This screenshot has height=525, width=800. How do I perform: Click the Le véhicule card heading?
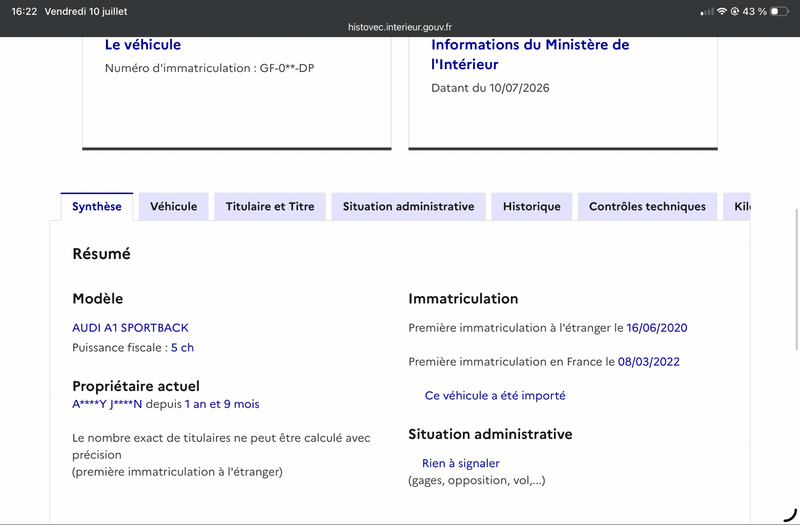[143, 44]
